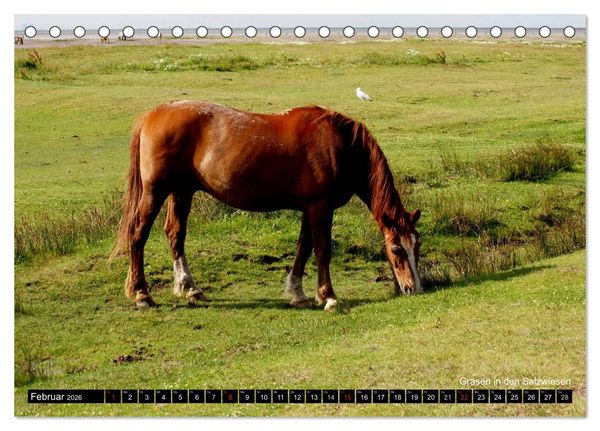Image resolution: width=600 pixels, height=431 pixels.
Task: Select day 1 in the calendar strip
Action: [113, 397]
